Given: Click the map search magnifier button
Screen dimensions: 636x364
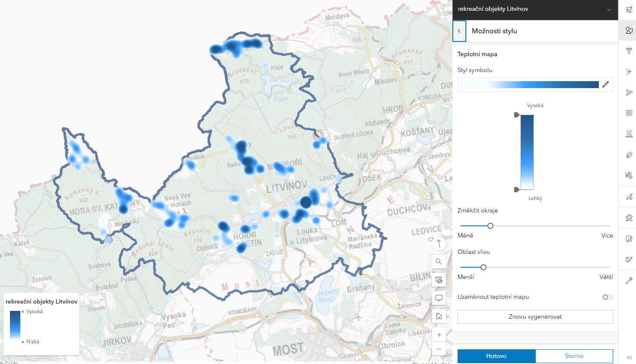Looking at the screenshot, I should [x=439, y=262].
